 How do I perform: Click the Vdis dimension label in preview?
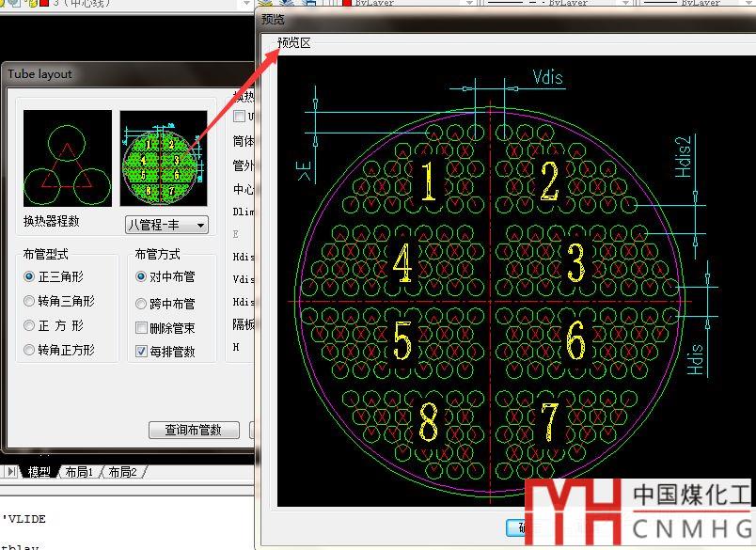point(547,77)
